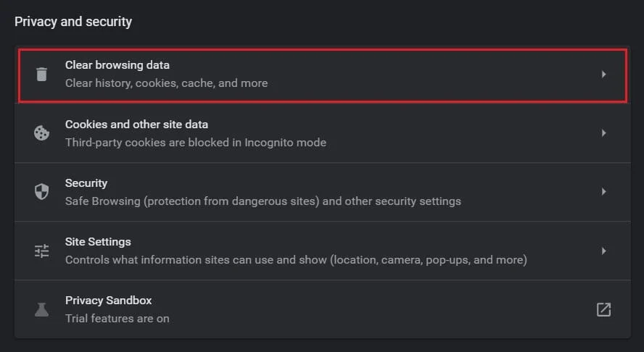Expand the Cookies and other site data arrow
Image resolution: width=644 pixels, height=352 pixels.
[603, 133]
